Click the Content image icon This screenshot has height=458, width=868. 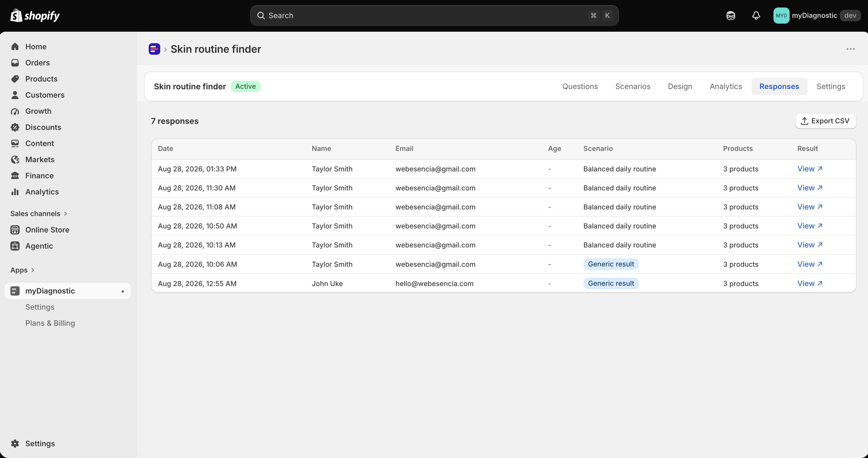point(15,143)
